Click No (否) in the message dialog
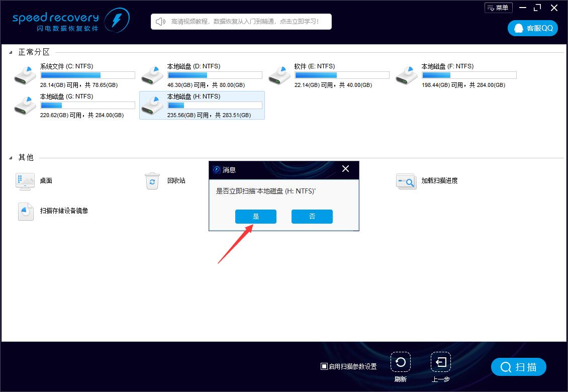Image resolution: width=568 pixels, height=392 pixels. point(312,217)
